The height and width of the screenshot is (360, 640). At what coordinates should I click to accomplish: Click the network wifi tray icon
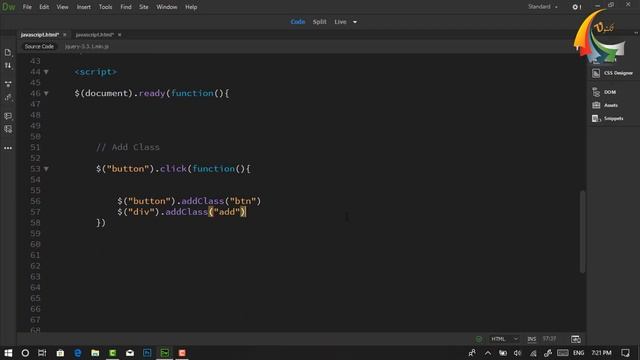533,353
